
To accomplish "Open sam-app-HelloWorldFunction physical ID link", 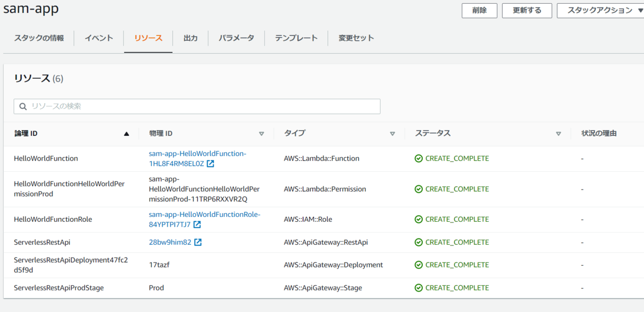I will coord(197,154).
